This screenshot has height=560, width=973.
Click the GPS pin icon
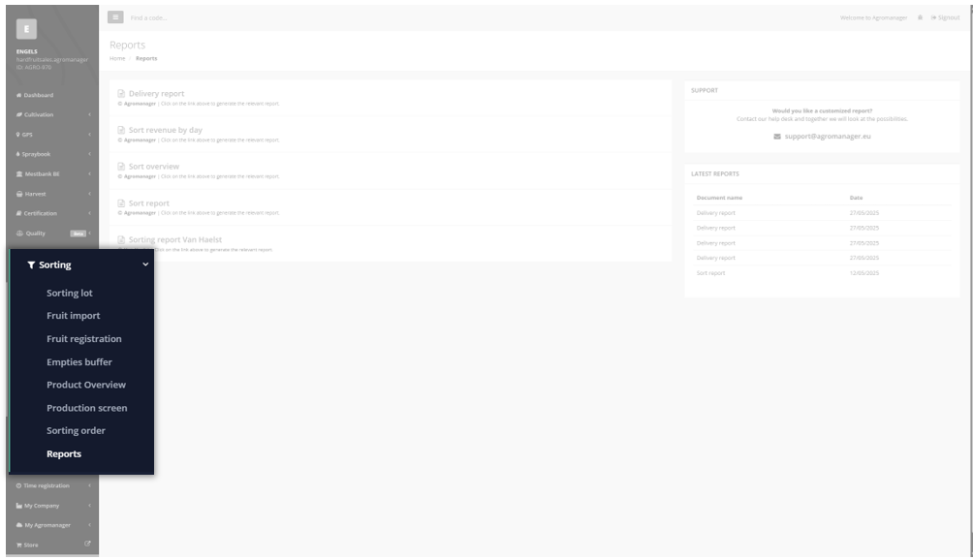point(18,134)
